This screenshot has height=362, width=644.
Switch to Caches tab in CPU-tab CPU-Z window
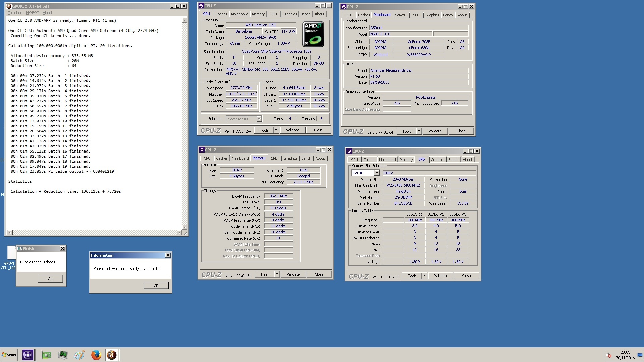221,14
